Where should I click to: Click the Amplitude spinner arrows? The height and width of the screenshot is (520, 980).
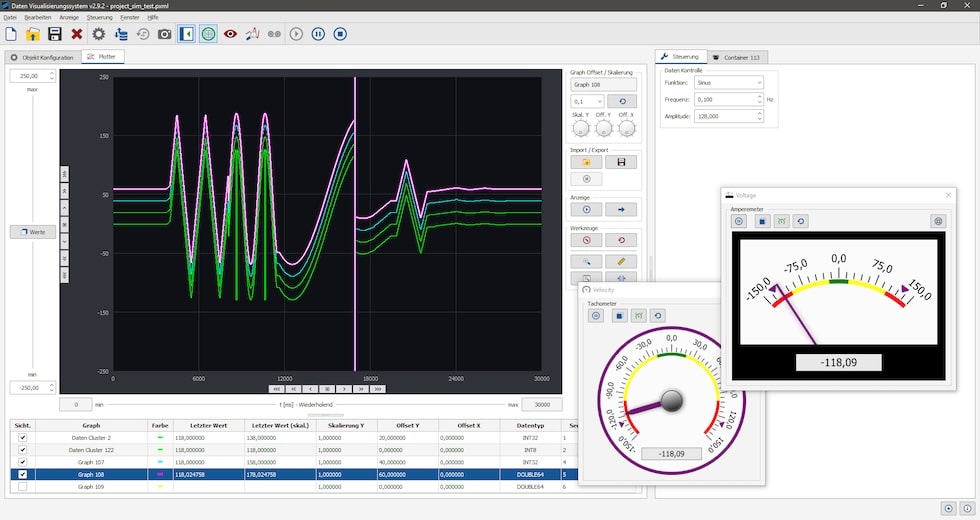pyautogui.click(x=760, y=116)
